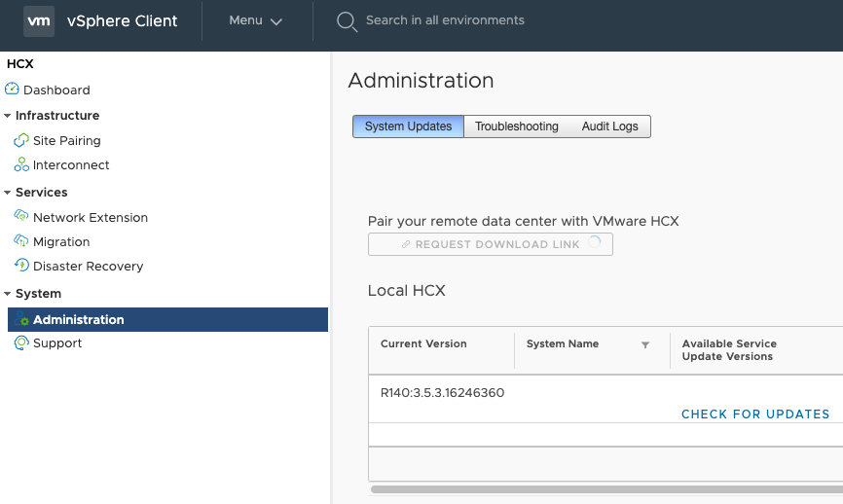
Task: Collapse the Infrastructure section
Action: coord(7,116)
